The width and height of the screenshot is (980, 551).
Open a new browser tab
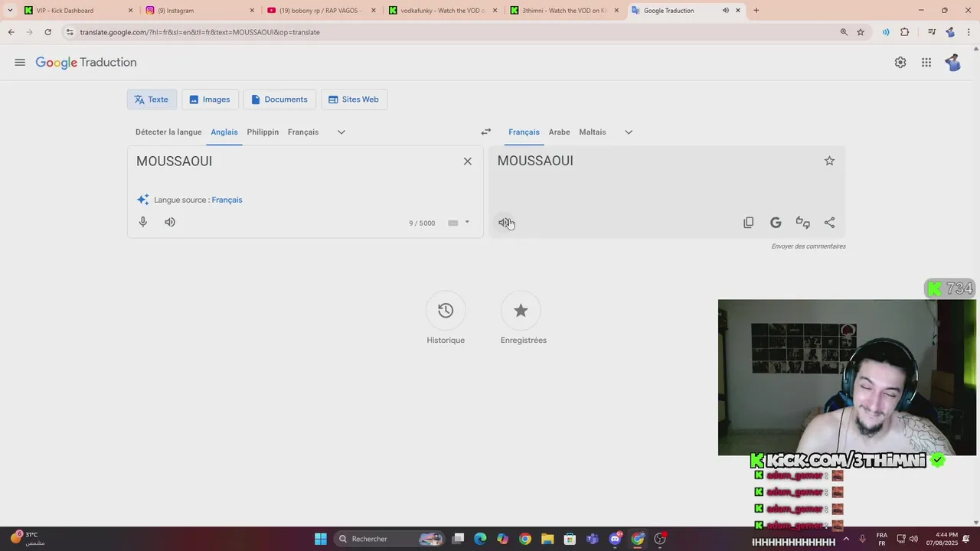(756, 11)
